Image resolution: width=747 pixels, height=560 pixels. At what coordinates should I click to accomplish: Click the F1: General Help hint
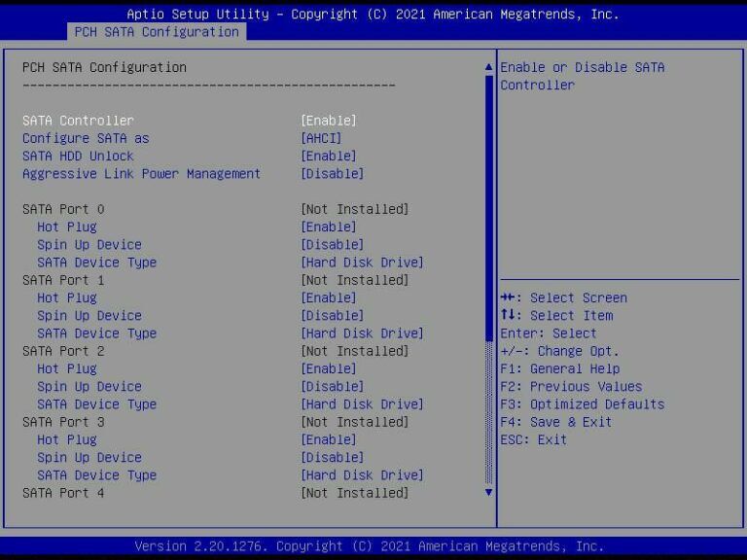point(560,369)
